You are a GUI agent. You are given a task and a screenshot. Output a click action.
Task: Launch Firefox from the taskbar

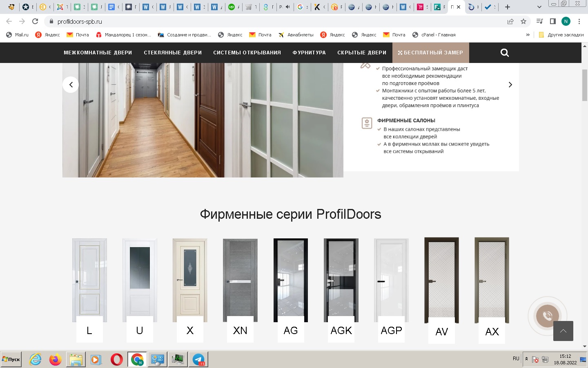(x=56, y=359)
